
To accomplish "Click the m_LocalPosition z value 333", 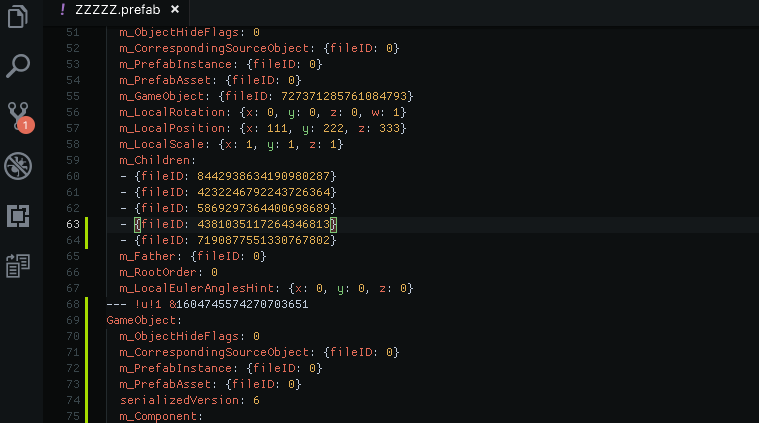I will (x=389, y=128).
